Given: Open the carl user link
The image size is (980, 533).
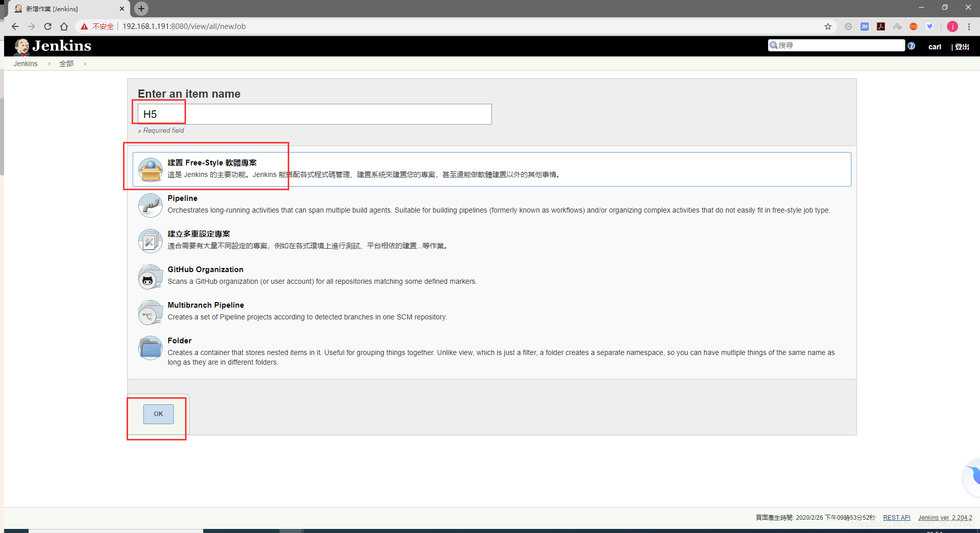Looking at the screenshot, I should click(x=935, y=47).
